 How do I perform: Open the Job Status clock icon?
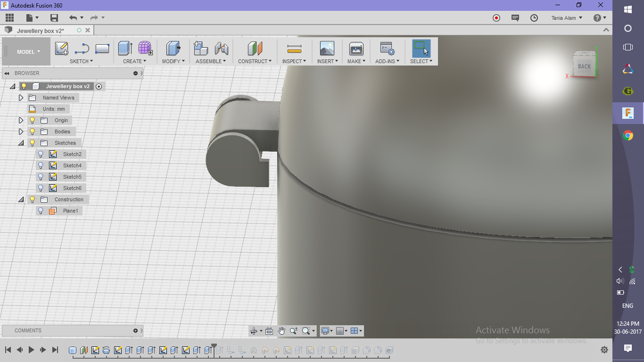534,18
